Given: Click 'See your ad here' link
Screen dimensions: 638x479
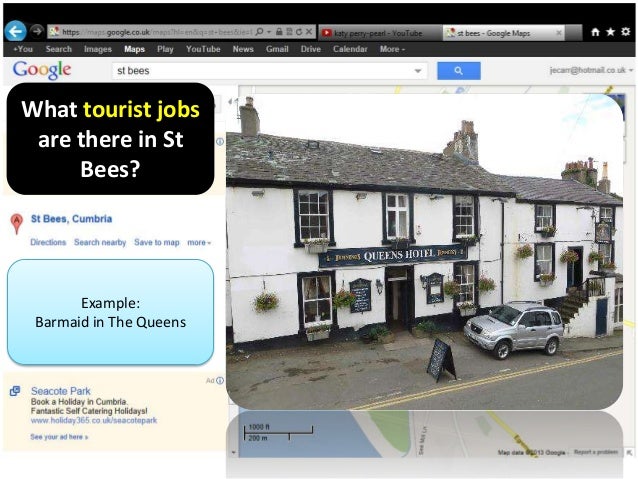Looking at the screenshot, I should click(x=58, y=437).
